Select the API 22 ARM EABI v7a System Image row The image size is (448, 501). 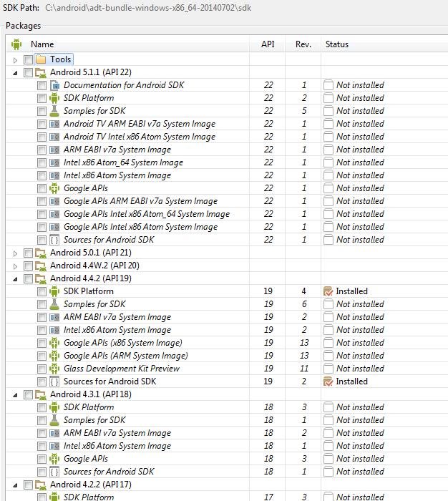coord(227,150)
